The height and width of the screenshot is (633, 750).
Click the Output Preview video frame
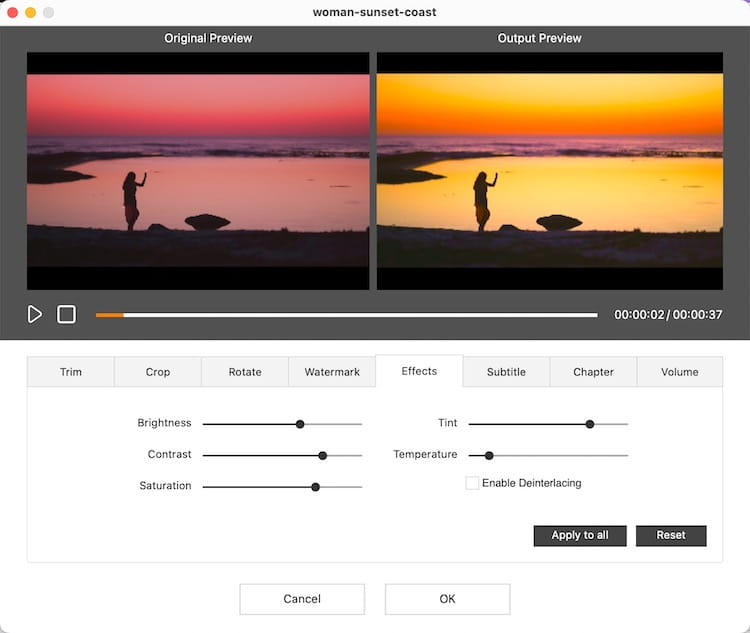(550, 171)
